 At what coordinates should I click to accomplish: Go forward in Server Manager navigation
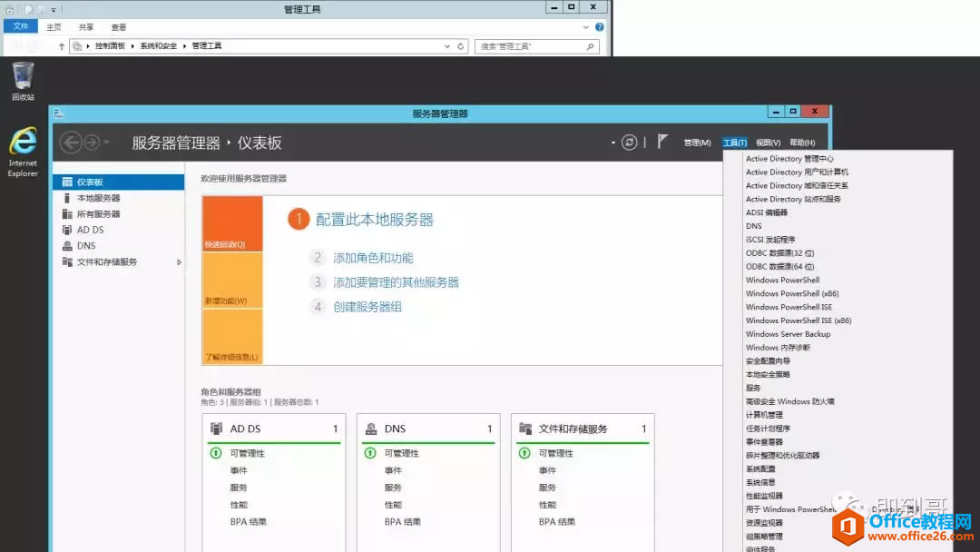[92, 143]
